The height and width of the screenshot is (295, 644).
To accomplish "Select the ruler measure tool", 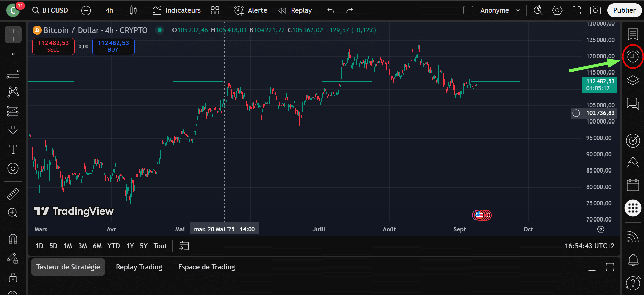I will coord(13,194).
